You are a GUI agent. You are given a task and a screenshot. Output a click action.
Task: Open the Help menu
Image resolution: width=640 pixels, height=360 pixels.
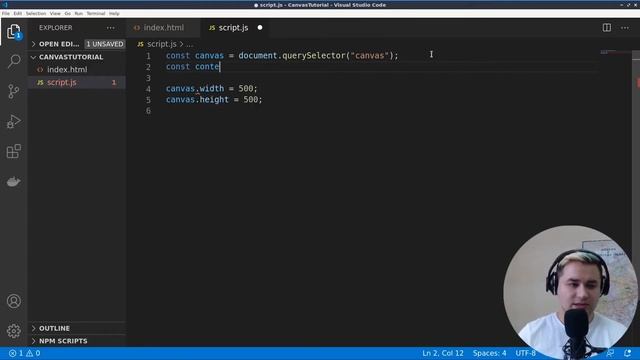[114, 13]
